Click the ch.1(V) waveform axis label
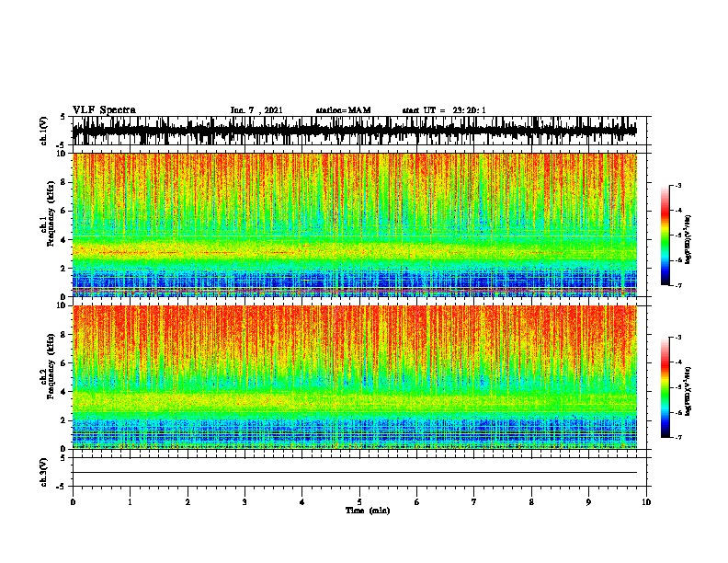 point(44,131)
